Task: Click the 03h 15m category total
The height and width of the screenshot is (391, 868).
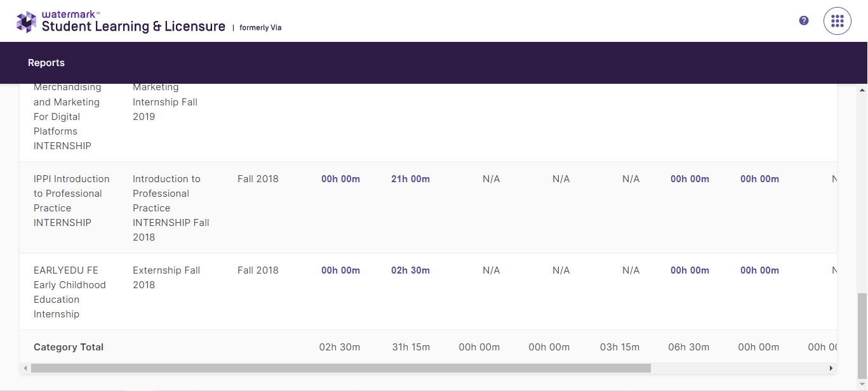Action: tap(619, 347)
